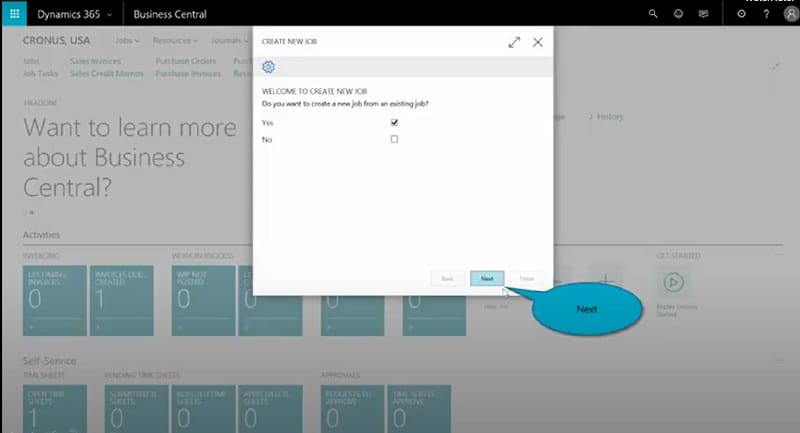800x433 pixels.
Task: Open the Purchase Invoices link
Action: click(x=188, y=73)
